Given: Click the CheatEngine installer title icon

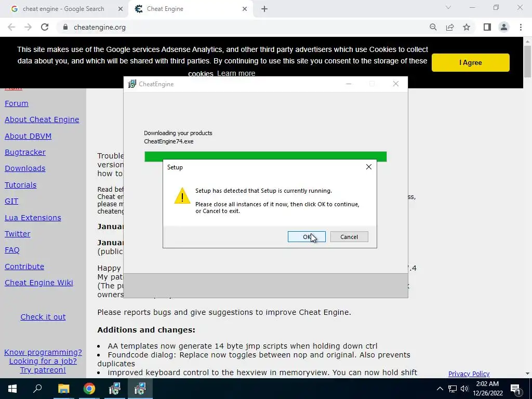Looking at the screenshot, I should 131,84.
